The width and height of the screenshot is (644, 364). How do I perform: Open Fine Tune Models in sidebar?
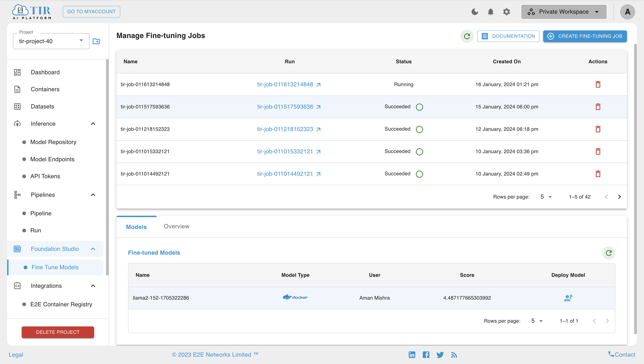click(x=55, y=267)
